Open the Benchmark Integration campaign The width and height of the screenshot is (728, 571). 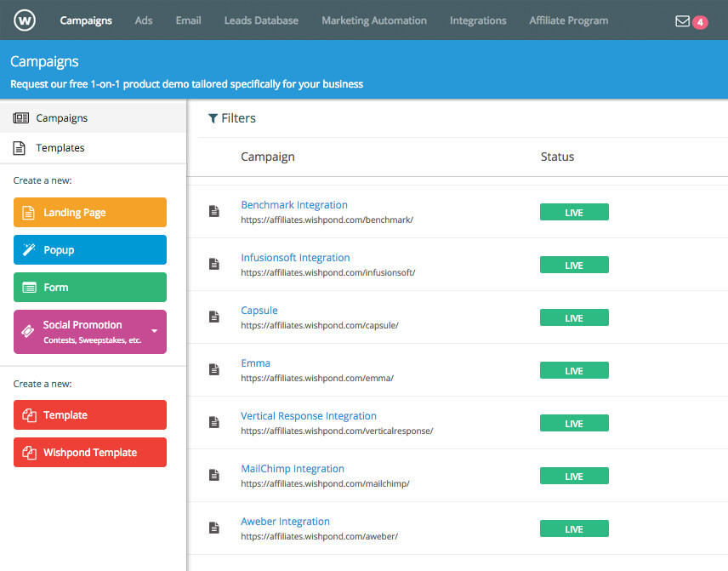[294, 205]
